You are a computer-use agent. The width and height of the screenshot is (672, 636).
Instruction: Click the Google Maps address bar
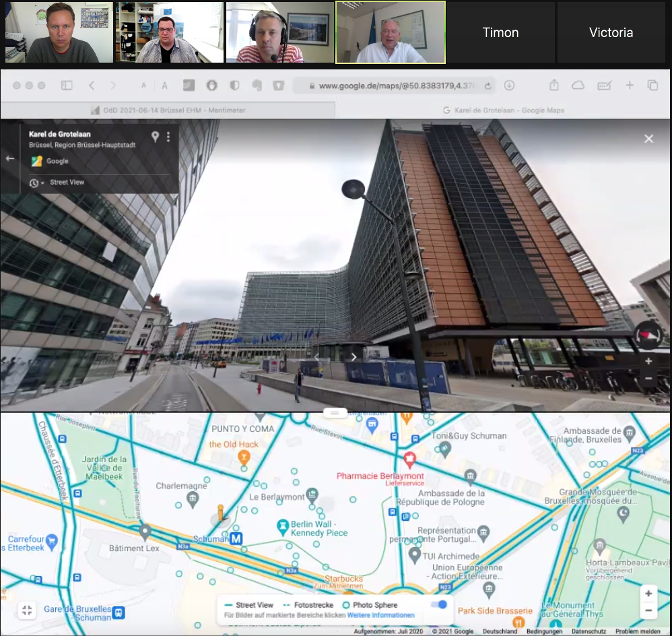point(395,86)
